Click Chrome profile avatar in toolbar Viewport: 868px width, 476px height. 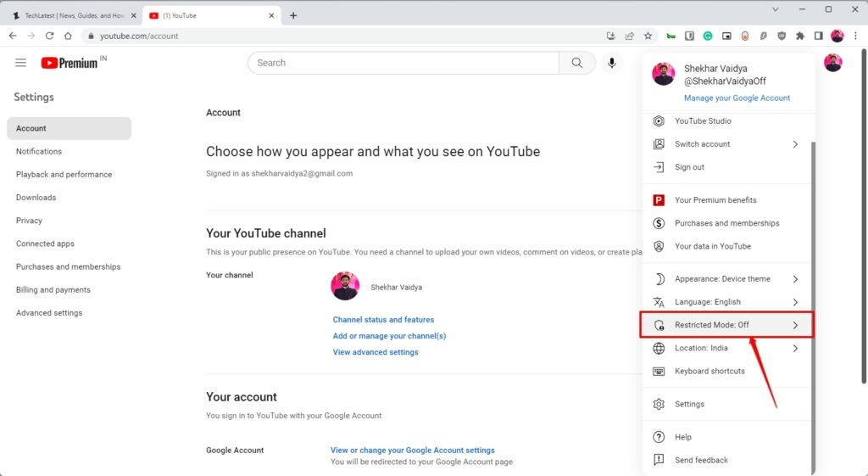pos(837,36)
